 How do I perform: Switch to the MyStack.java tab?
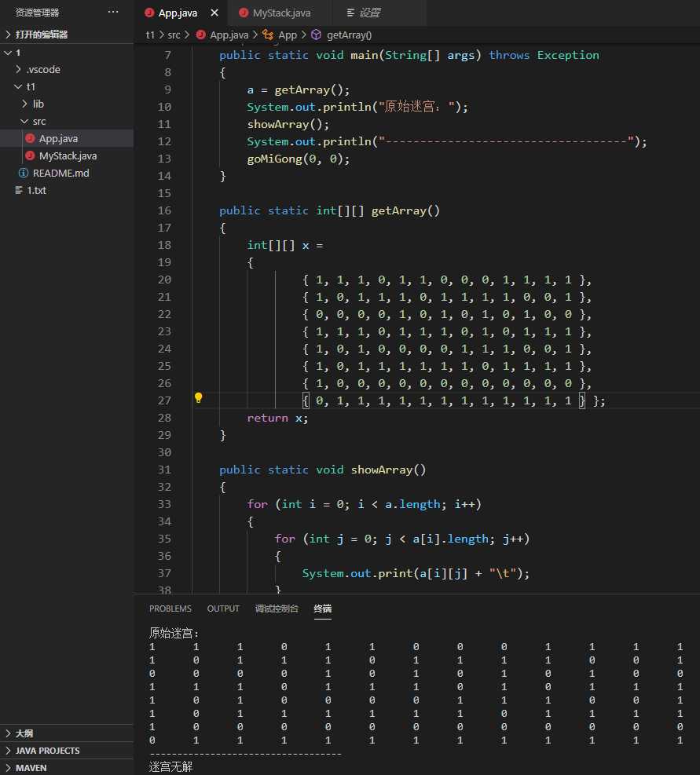[280, 13]
